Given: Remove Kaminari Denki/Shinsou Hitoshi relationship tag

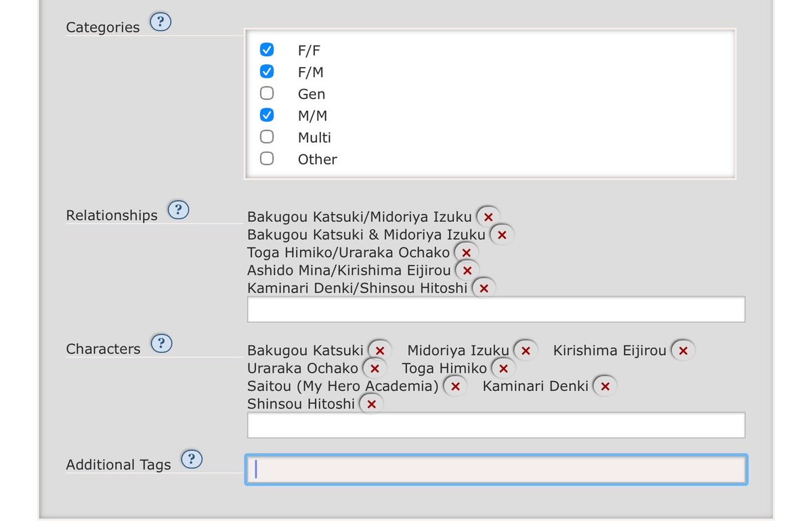Looking at the screenshot, I should click(484, 289).
